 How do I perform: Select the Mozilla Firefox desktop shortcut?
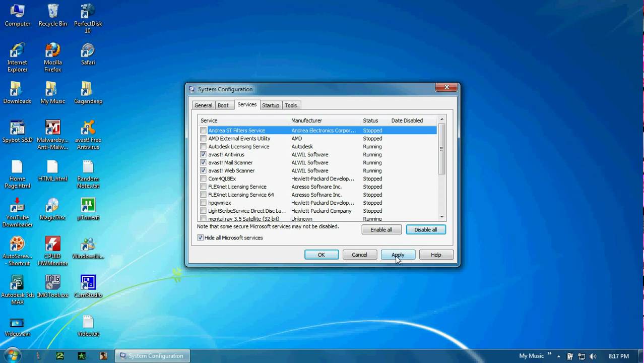click(x=52, y=57)
